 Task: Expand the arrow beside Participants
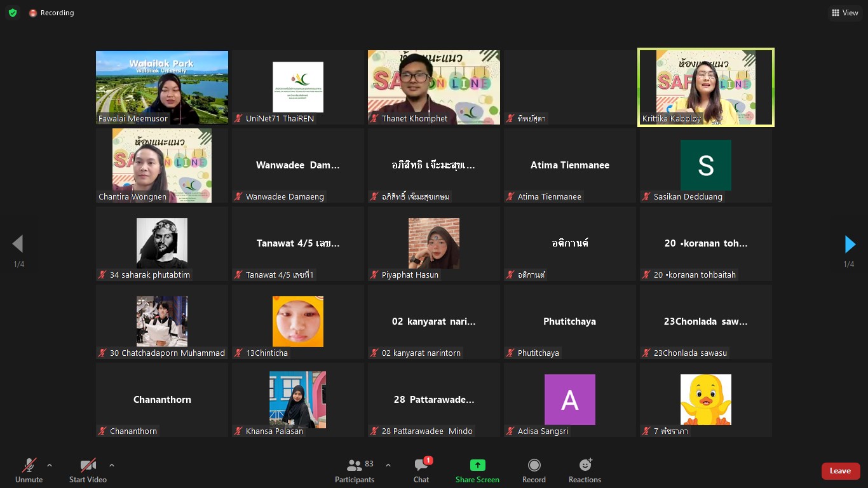tap(388, 465)
